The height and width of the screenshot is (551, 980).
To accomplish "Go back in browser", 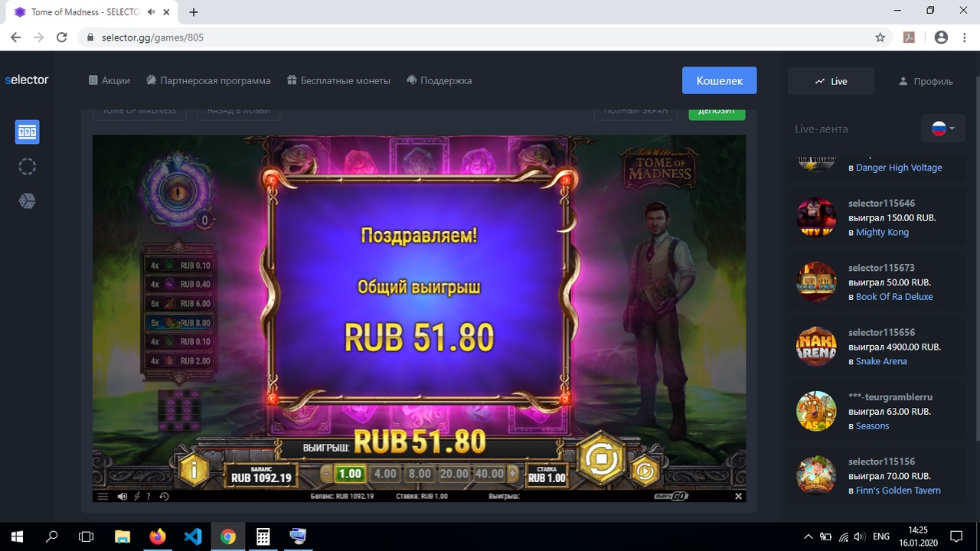I will tap(15, 37).
